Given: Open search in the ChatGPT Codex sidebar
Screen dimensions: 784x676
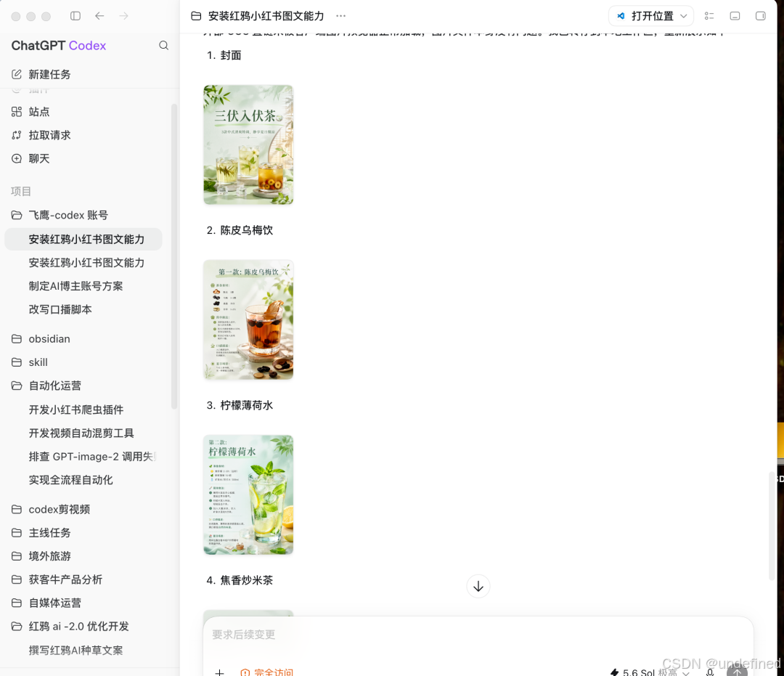Looking at the screenshot, I should (x=163, y=46).
